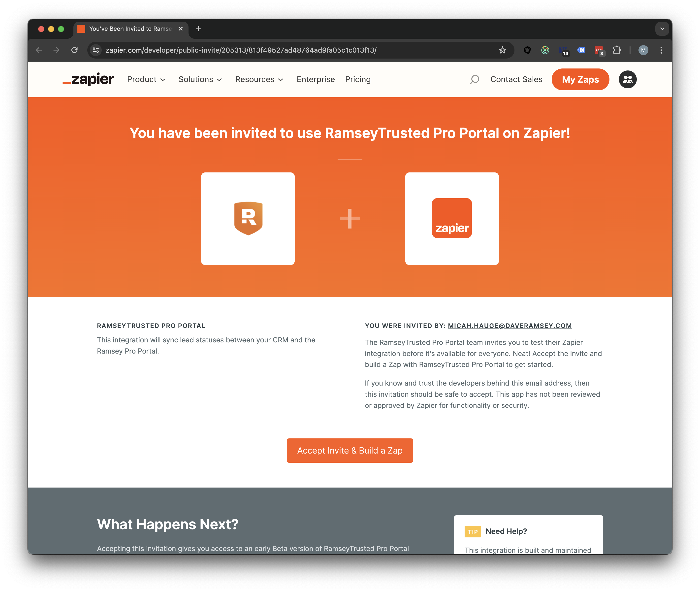This screenshot has width=700, height=591.
Task: Click the Zapier logo tile
Action: pyautogui.click(x=452, y=218)
